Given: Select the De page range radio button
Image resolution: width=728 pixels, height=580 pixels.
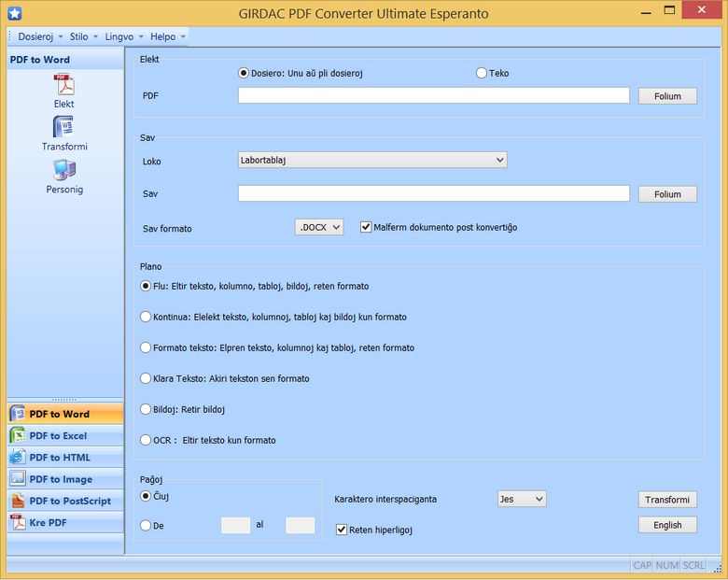Looking at the screenshot, I should (x=146, y=525).
